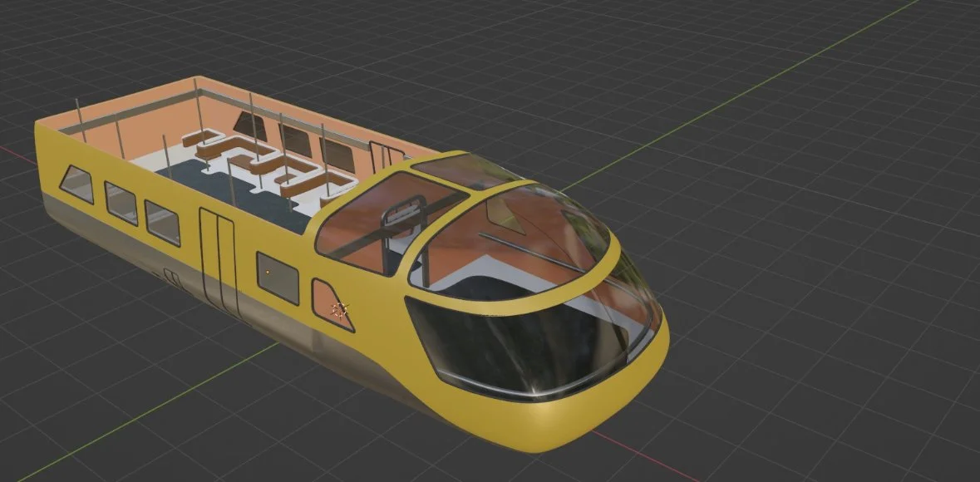The height and width of the screenshot is (482, 980).
Task: Select the rearmost side window of the train
Action: pos(76,184)
